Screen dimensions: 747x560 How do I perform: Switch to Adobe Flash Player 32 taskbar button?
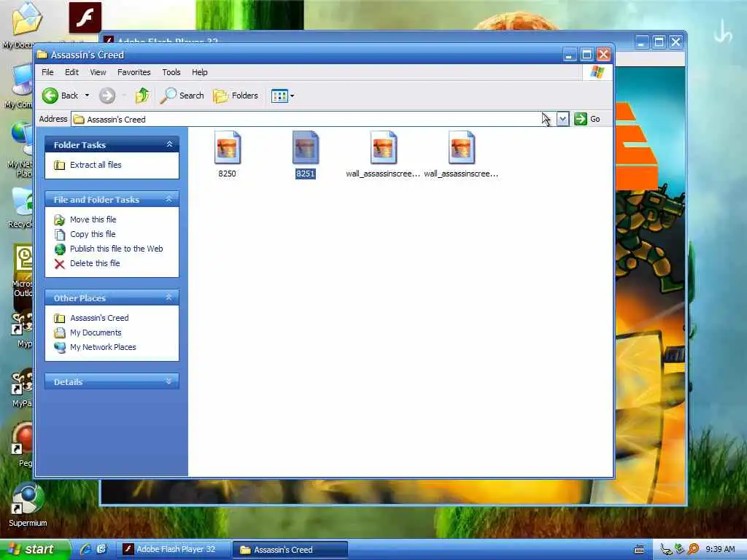[174, 550]
